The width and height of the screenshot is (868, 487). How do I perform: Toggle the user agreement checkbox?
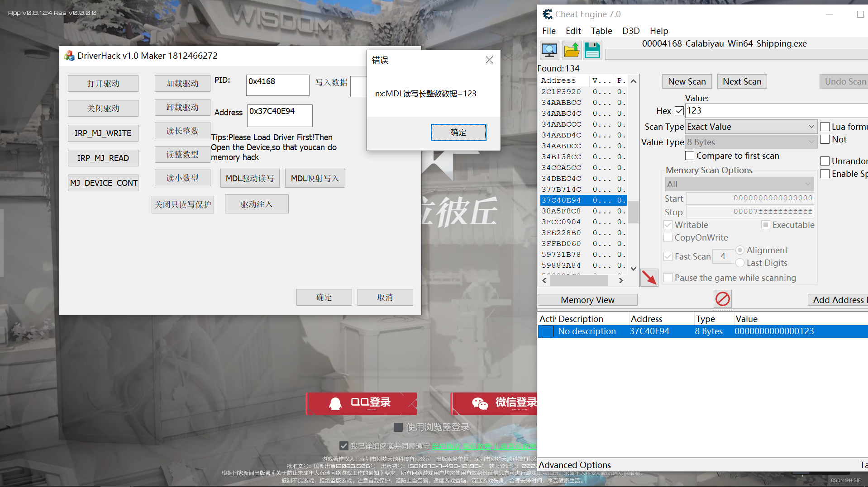(x=344, y=446)
